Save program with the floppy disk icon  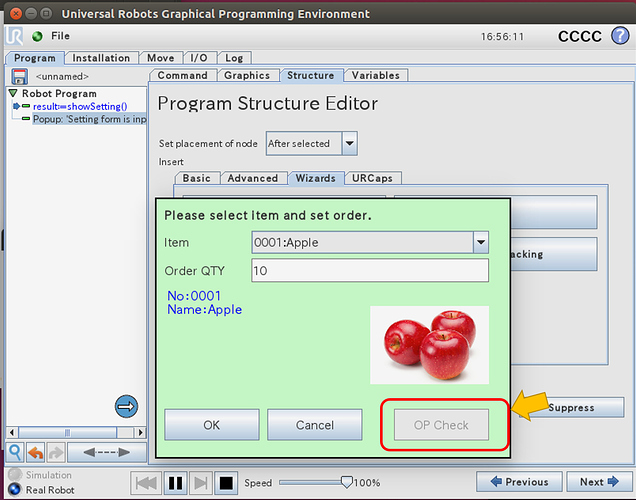tap(19, 77)
